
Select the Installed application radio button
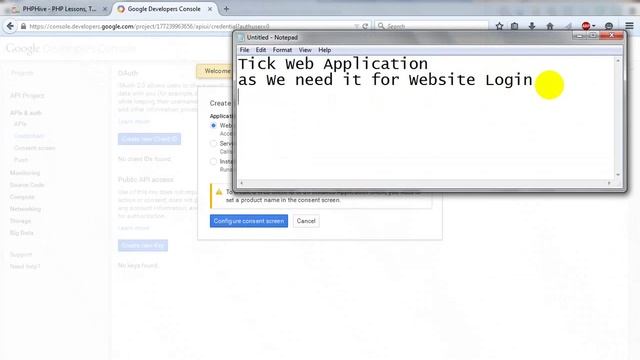pos(213,161)
